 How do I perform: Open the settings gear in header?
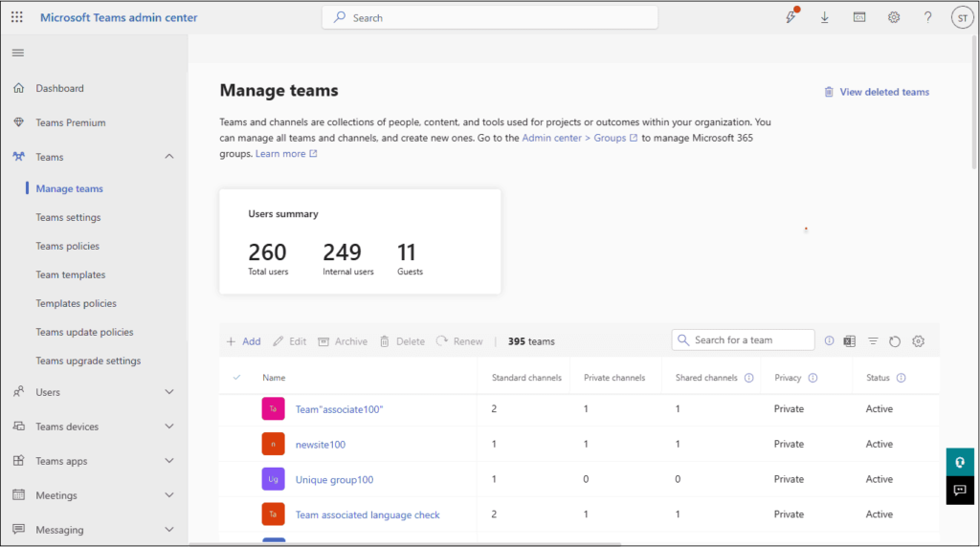point(894,17)
